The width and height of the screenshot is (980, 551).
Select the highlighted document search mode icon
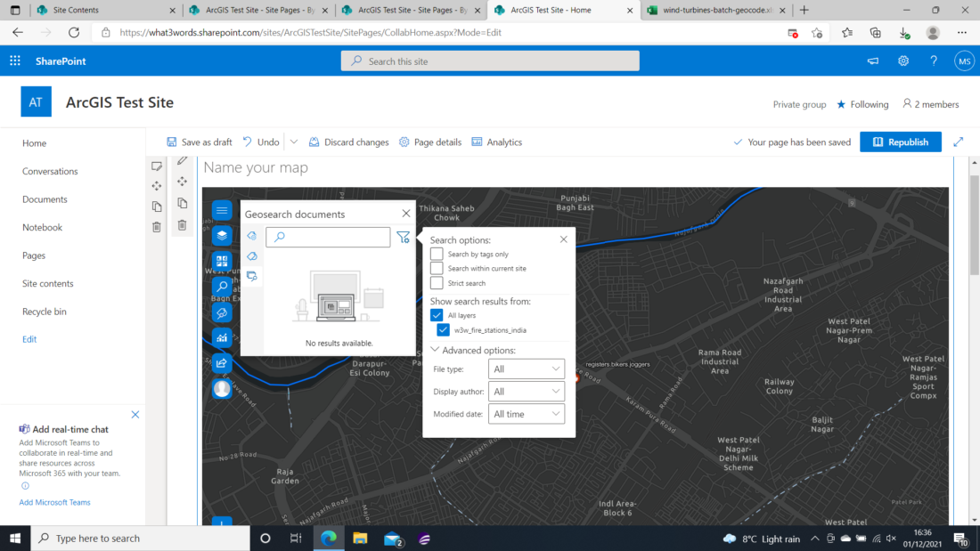click(252, 276)
